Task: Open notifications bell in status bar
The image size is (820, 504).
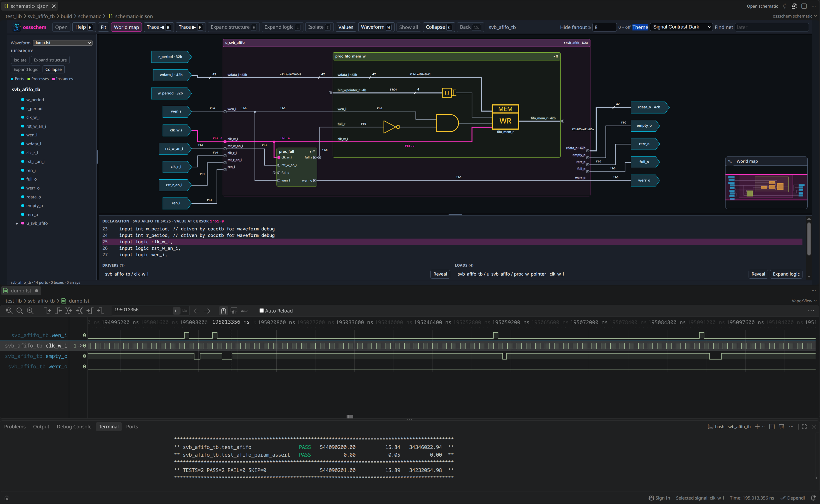Action: 813,498
